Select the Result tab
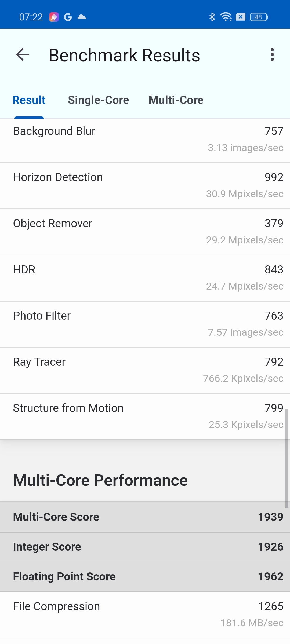This screenshot has height=644, width=290. click(29, 100)
